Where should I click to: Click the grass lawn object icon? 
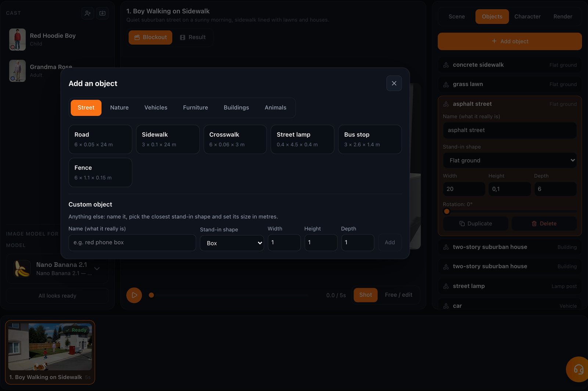click(446, 85)
